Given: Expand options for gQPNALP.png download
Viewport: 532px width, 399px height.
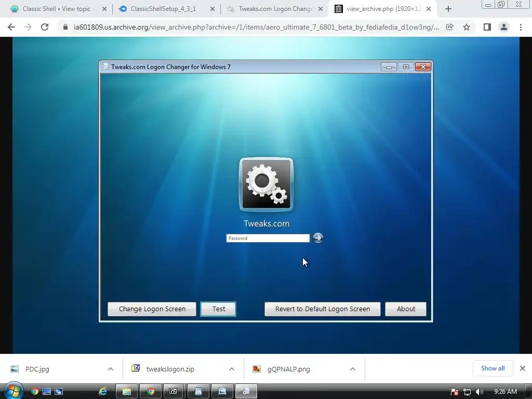Looking at the screenshot, I should pyautogui.click(x=353, y=369).
